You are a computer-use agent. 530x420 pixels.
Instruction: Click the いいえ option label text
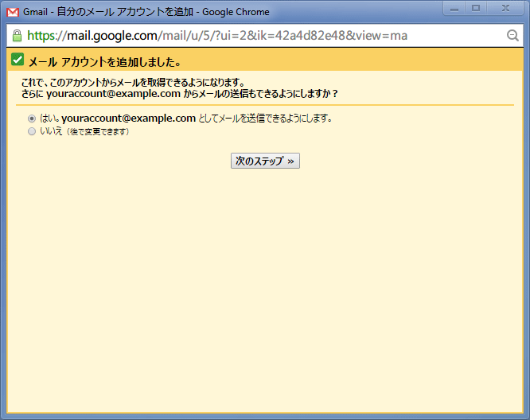pyautogui.click(x=51, y=132)
